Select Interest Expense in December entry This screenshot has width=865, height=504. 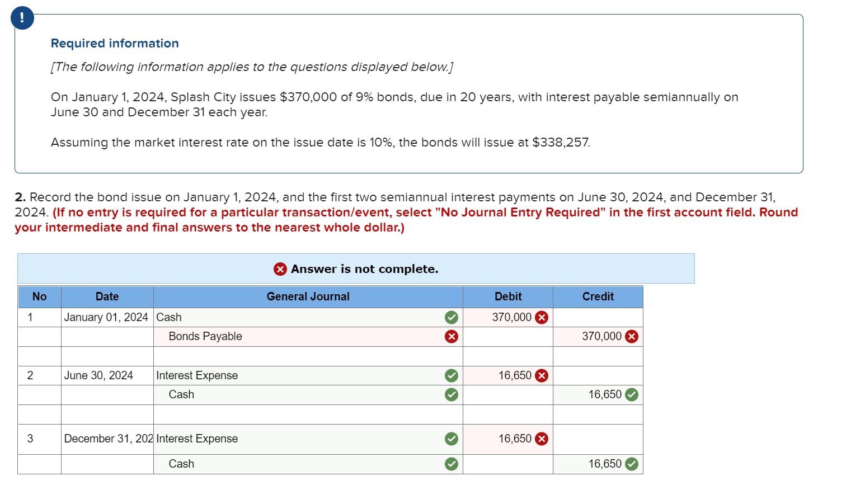click(x=308, y=439)
